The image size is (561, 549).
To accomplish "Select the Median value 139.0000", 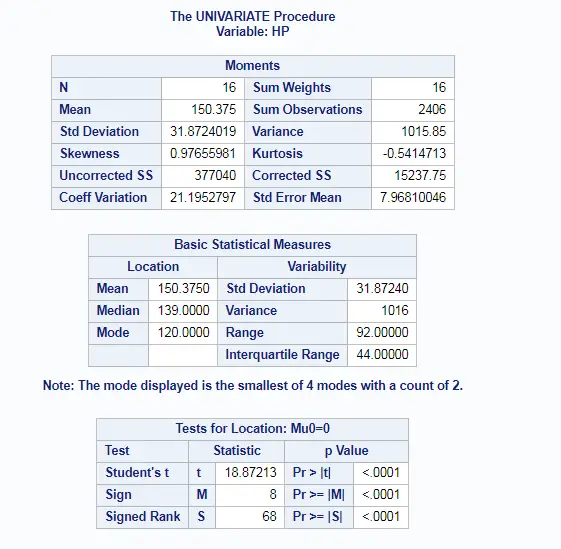I will pos(184,310).
